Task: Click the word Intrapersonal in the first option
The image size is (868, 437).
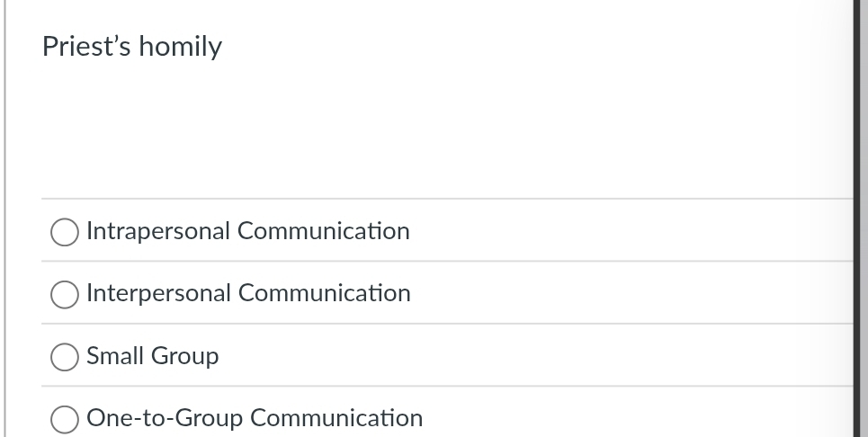Action: (158, 231)
